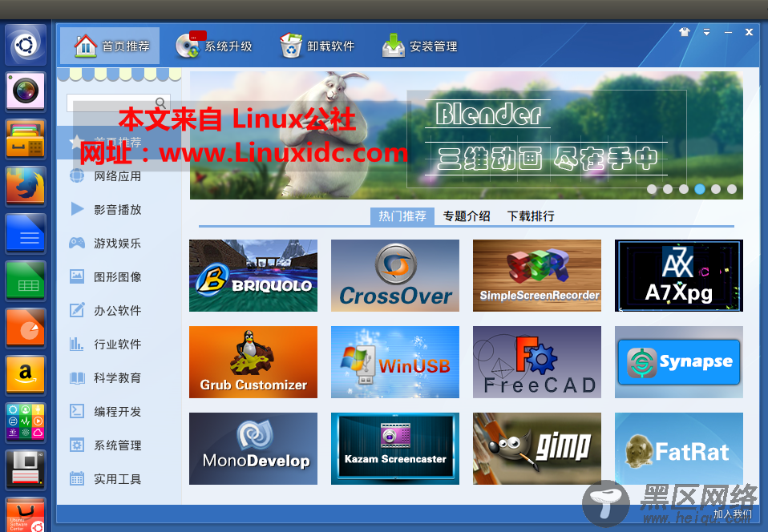The height and width of the screenshot is (532, 768).
Task: Open the Blender banner
Action: click(467, 135)
